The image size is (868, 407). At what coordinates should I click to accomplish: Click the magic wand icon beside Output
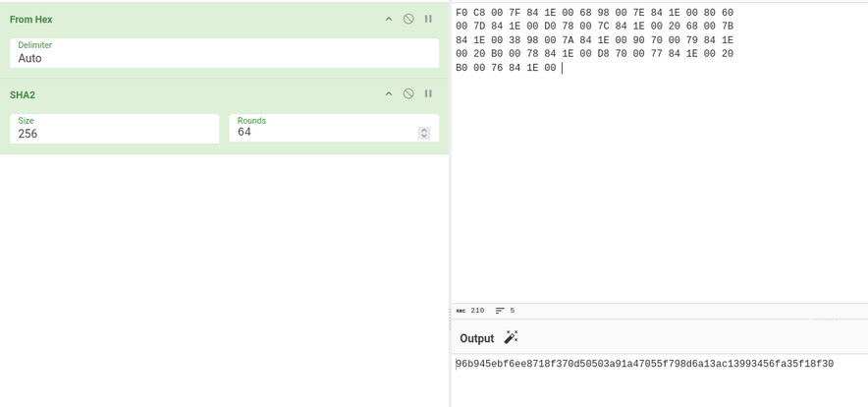[511, 337]
